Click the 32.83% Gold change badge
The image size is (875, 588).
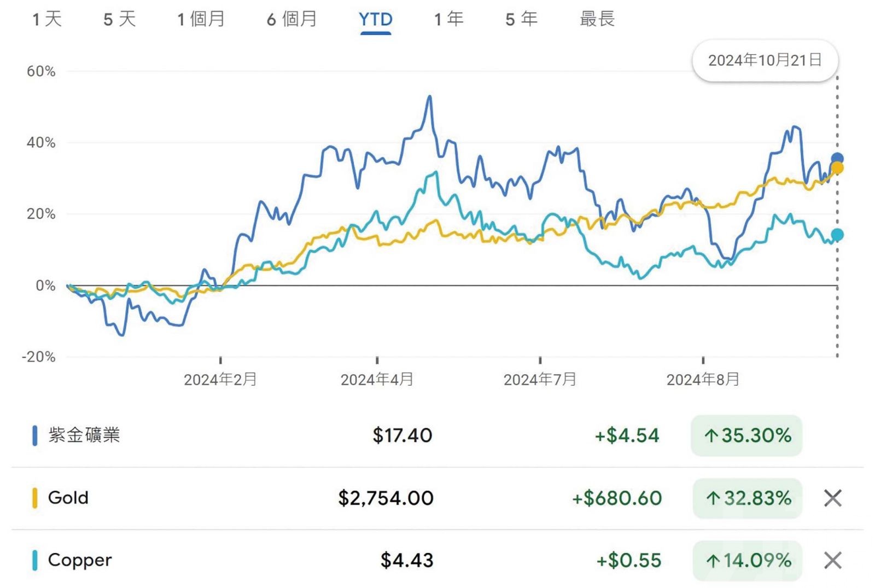tap(747, 498)
